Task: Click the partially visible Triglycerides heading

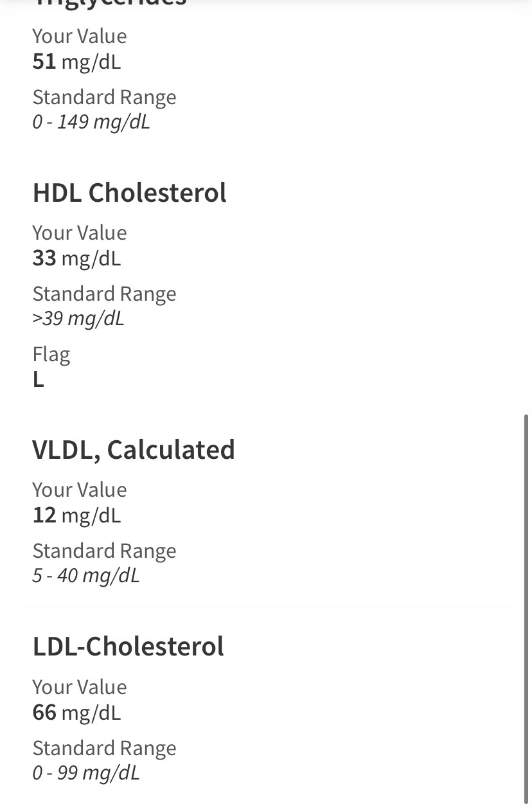Action: pos(109,3)
